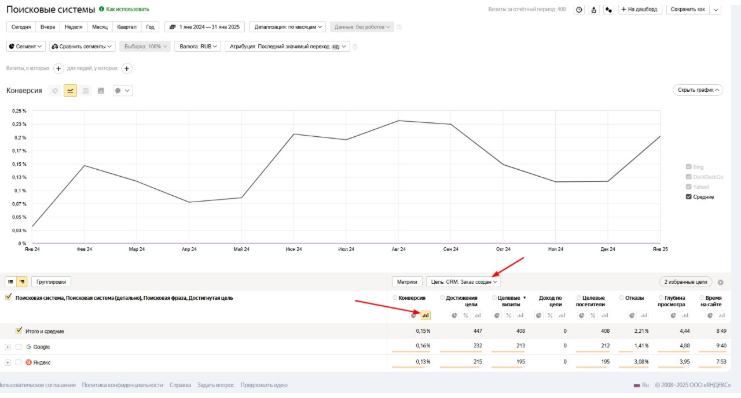Screen dimensions: 741x398
Task: Select the pie chart view next to Конверсия
Action: pyautogui.click(x=55, y=91)
